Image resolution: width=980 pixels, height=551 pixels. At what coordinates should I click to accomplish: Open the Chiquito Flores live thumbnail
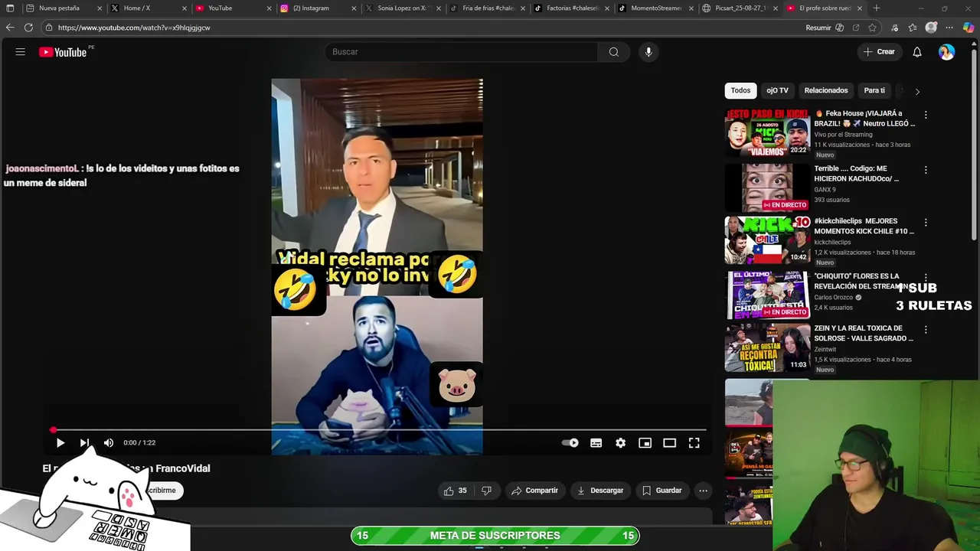coord(767,295)
